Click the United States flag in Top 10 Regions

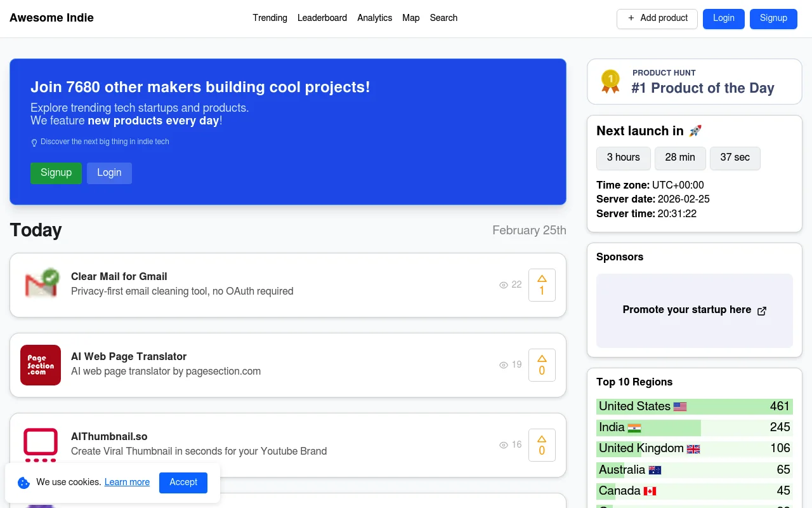(x=680, y=406)
